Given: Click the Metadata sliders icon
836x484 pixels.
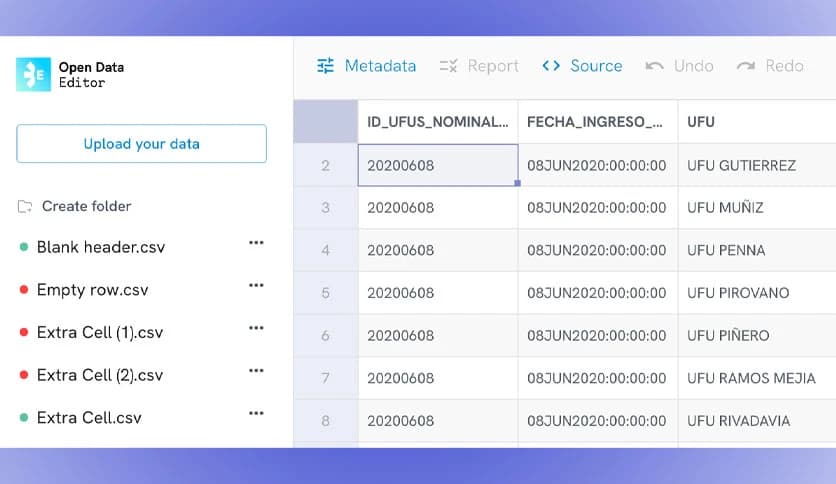Looking at the screenshot, I should click(325, 66).
